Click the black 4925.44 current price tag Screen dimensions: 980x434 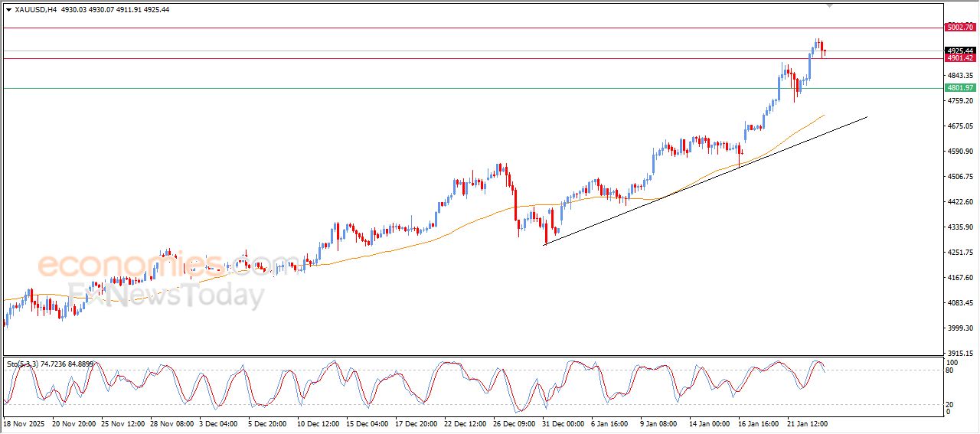[960, 51]
